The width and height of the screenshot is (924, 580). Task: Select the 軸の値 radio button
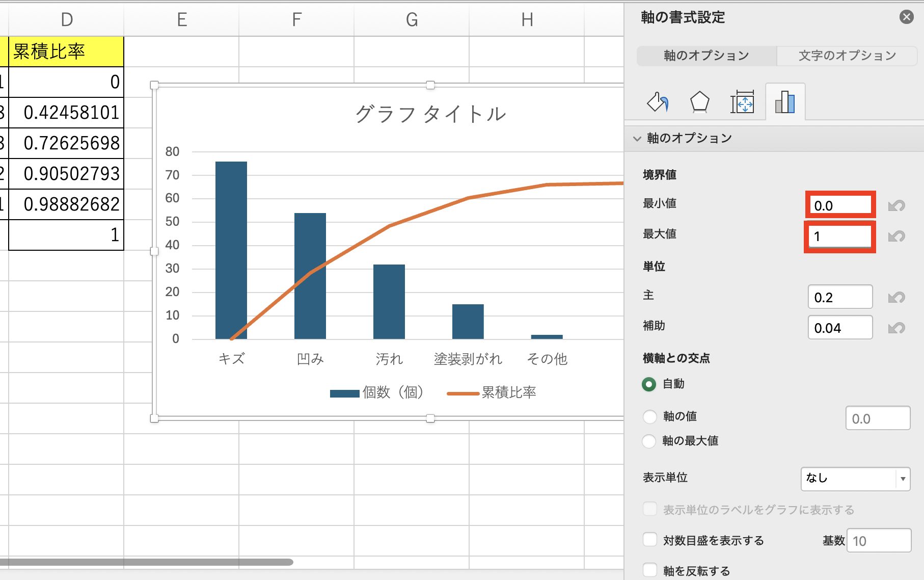[649, 416]
